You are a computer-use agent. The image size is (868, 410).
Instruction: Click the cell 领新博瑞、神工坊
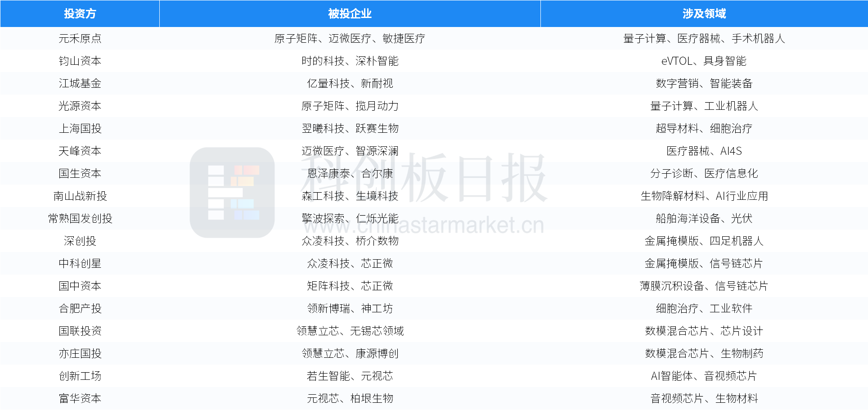pyautogui.click(x=350, y=308)
